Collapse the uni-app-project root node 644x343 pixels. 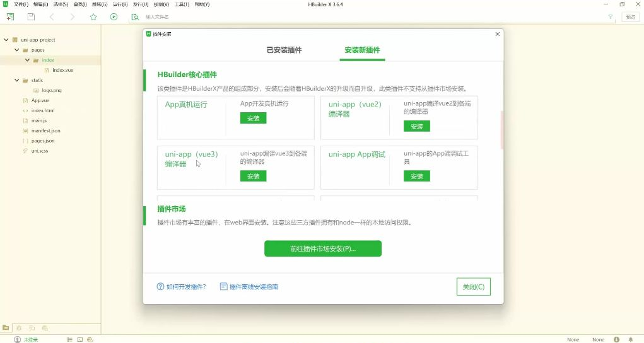6,40
